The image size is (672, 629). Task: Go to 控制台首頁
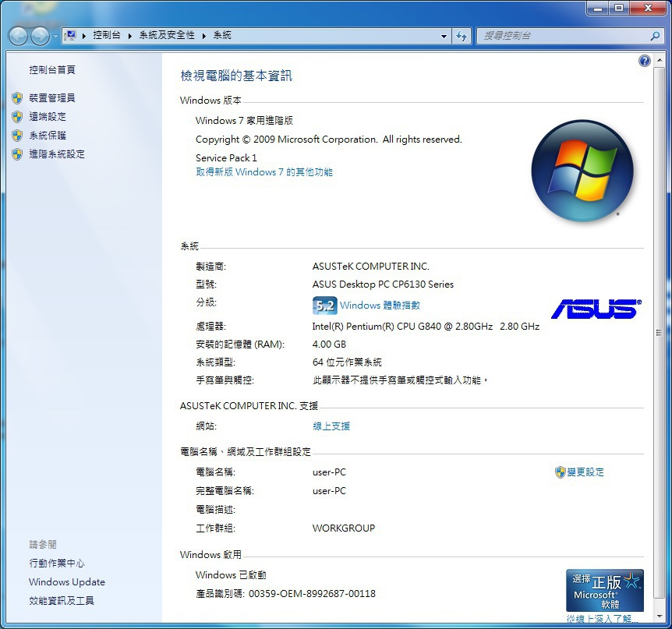click(52, 70)
